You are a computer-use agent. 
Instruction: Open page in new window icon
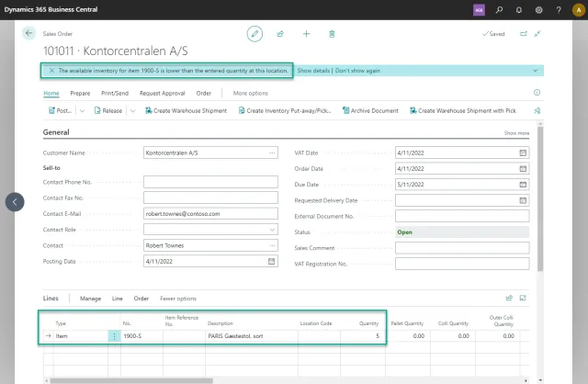point(524,33)
